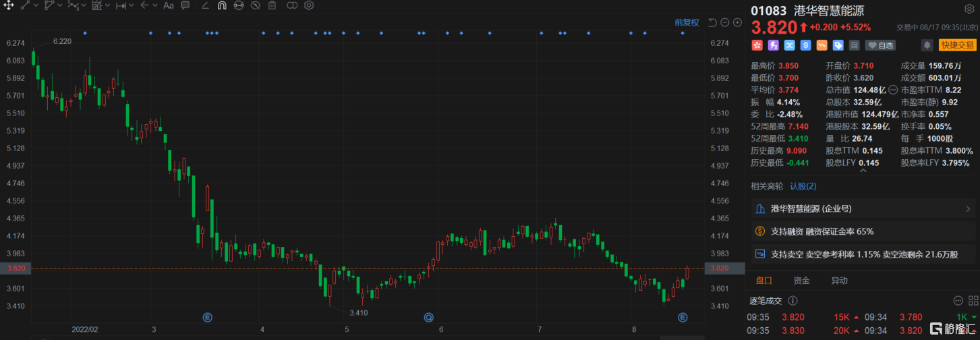Select the trend line drawing tool
The image size is (980, 340).
click(25, 5)
